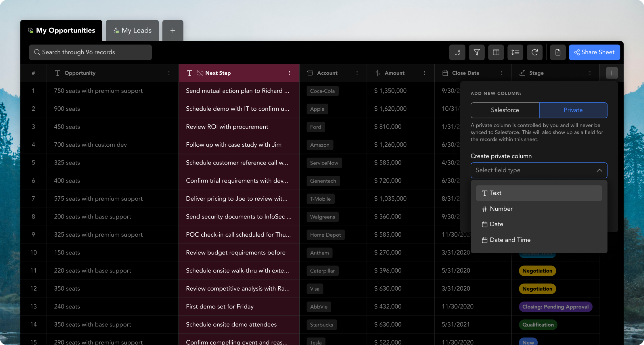The height and width of the screenshot is (345, 644).
Task: Open Opportunity column options menu
Action: coord(169,73)
